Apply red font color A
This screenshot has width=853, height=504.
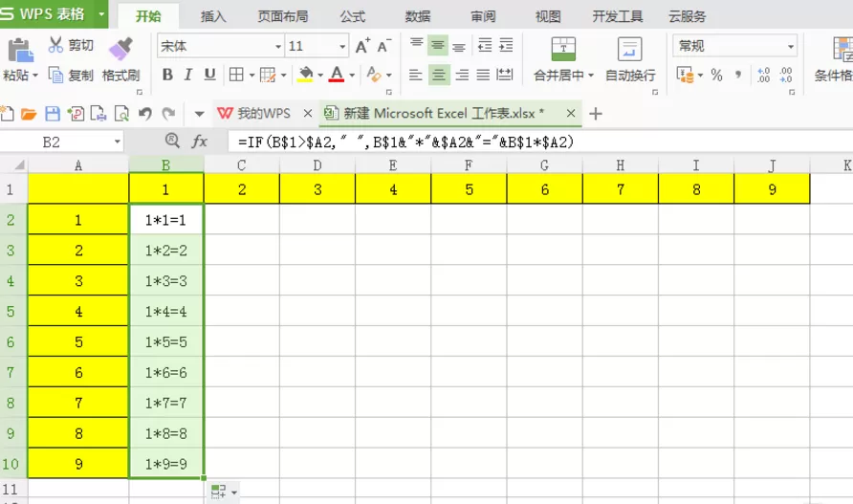click(x=337, y=75)
